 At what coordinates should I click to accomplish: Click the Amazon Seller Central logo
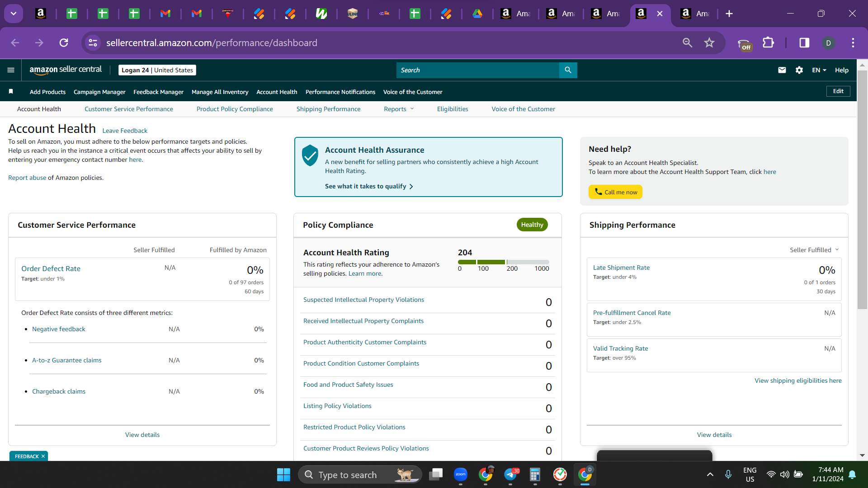66,70
